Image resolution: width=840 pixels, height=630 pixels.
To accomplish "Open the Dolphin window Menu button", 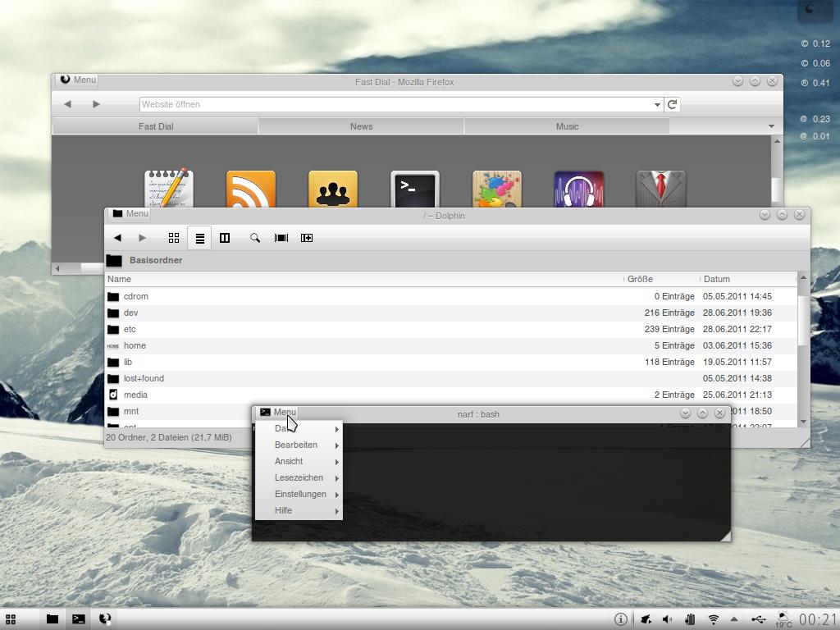I will tap(130, 214).
